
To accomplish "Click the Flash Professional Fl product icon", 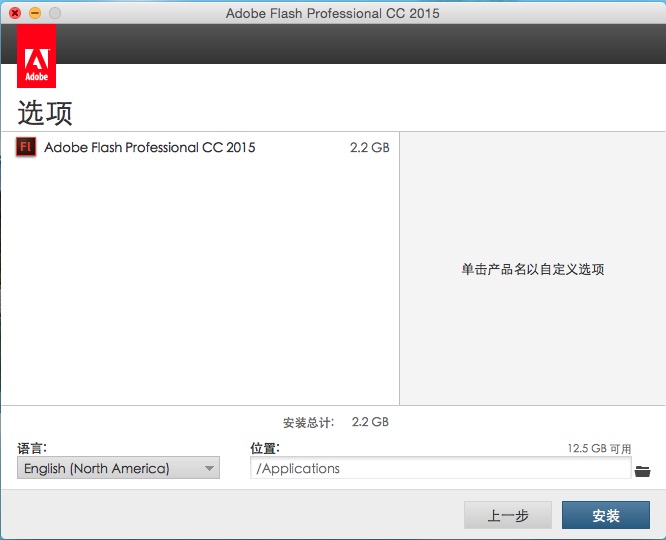I will [26, 147].
